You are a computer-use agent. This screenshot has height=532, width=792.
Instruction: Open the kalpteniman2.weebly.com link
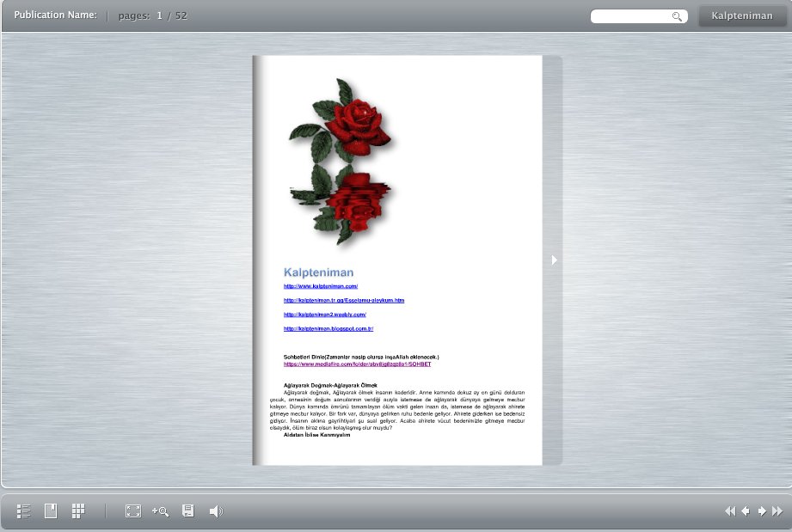pyautogui.click(x=325, y=315)
